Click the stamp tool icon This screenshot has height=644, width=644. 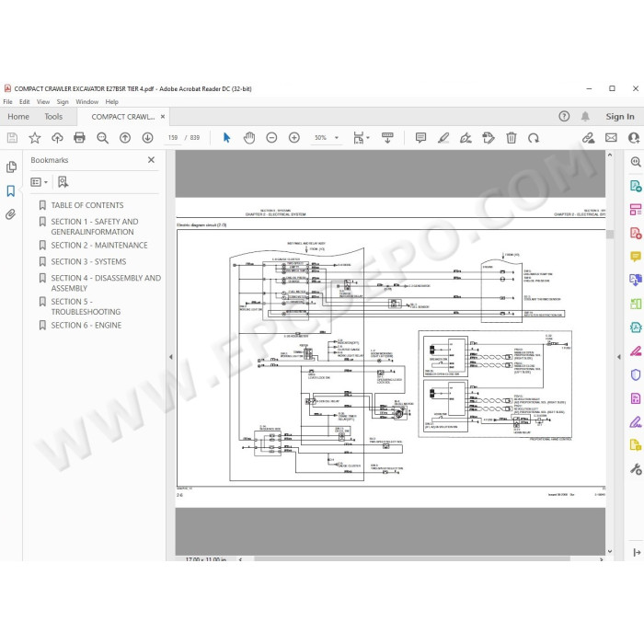489,138
